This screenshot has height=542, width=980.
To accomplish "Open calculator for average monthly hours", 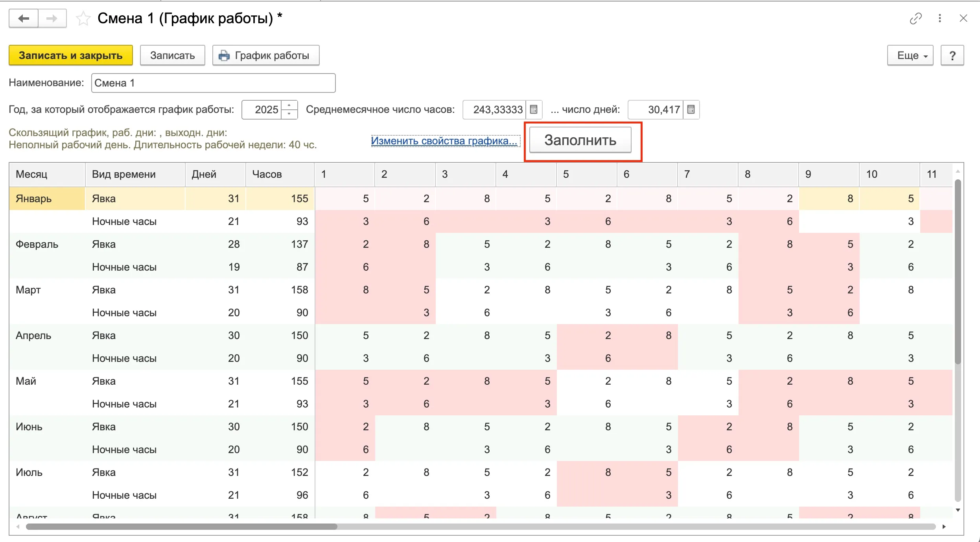I will (534, 109).
